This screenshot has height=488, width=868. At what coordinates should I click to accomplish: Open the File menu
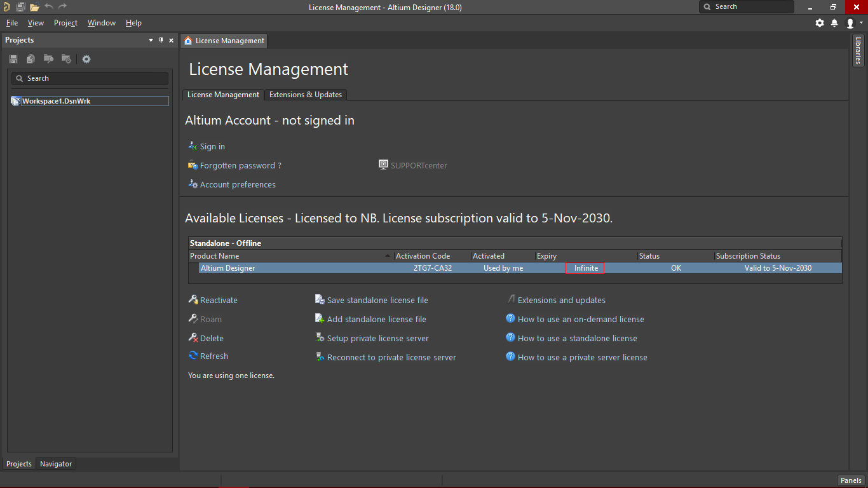pyautogui.click(x=12, y=23)
